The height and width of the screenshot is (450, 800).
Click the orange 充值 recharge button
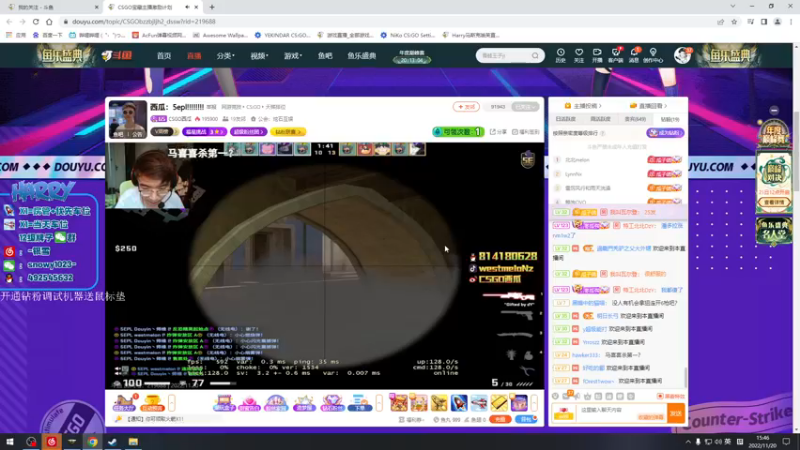coord(500,419)
